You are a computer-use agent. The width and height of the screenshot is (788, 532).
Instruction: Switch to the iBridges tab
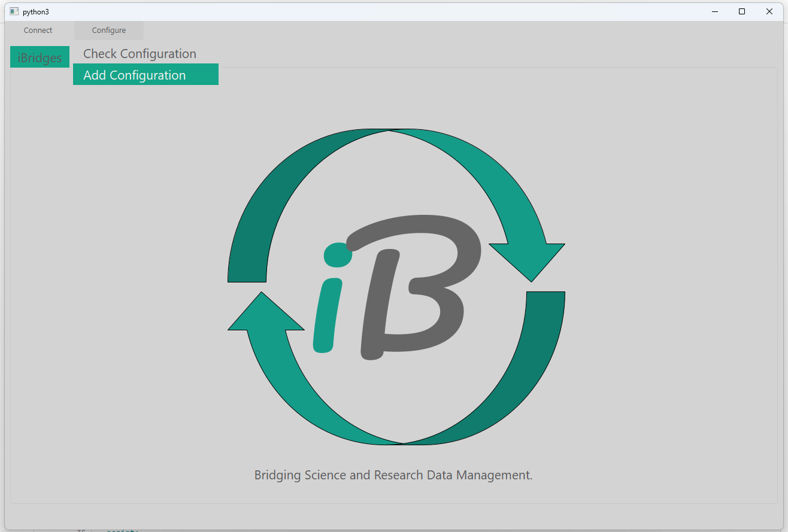[x=40, y=57]
